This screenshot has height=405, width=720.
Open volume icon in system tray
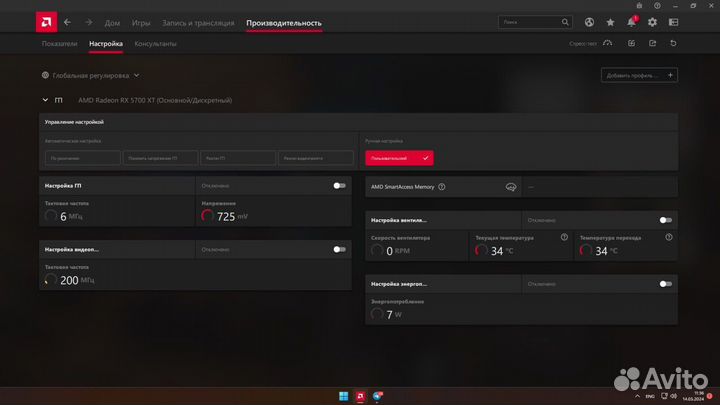674,396
